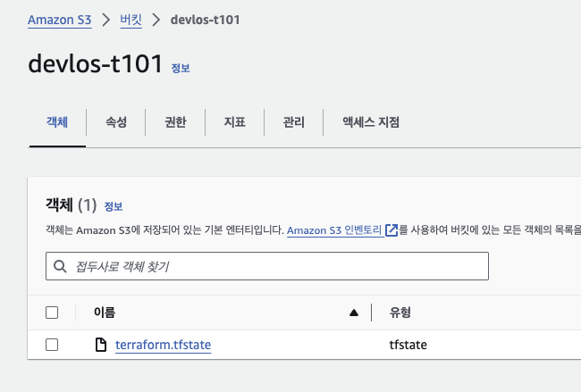Screen dimensions: 581x392
Task: Click the tfstate type cell
Action: tap(408, 345)
